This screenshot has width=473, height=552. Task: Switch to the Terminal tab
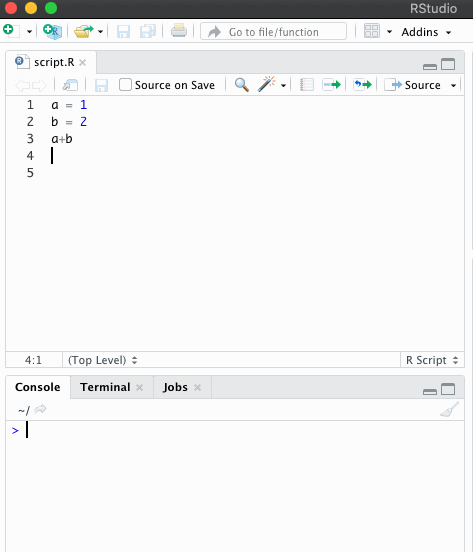coord(105,387)
